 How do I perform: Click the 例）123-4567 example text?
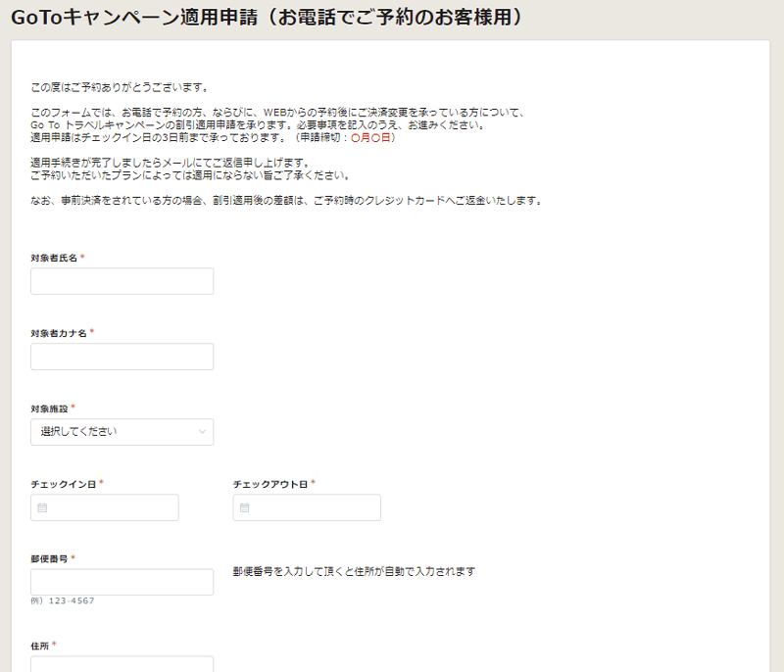[x=63, y=600]
